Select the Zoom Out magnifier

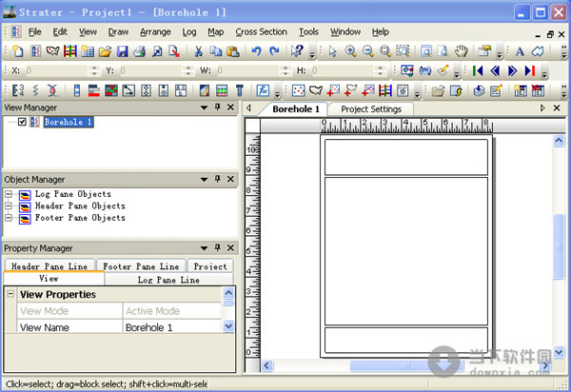tap(367, 51)
